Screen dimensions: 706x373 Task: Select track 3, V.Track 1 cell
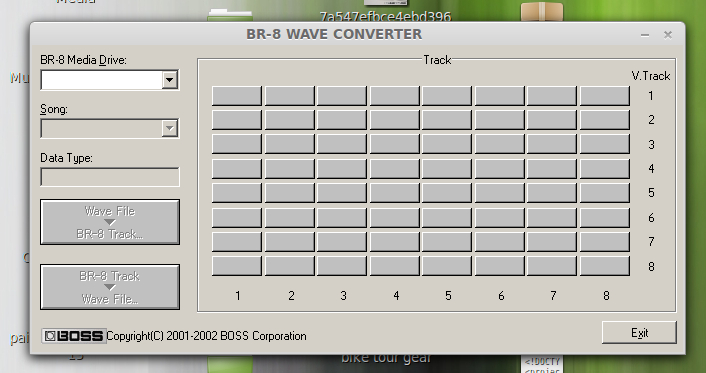[342, 96]
